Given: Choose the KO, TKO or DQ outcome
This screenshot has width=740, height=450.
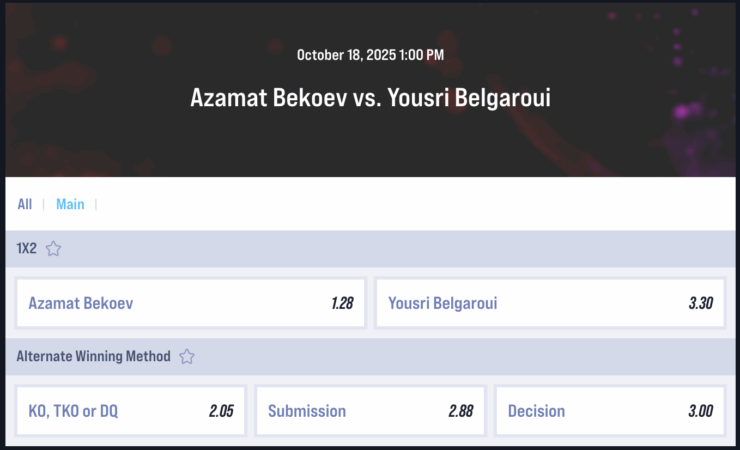Looking at the screenshot, I should pos(130,411).
